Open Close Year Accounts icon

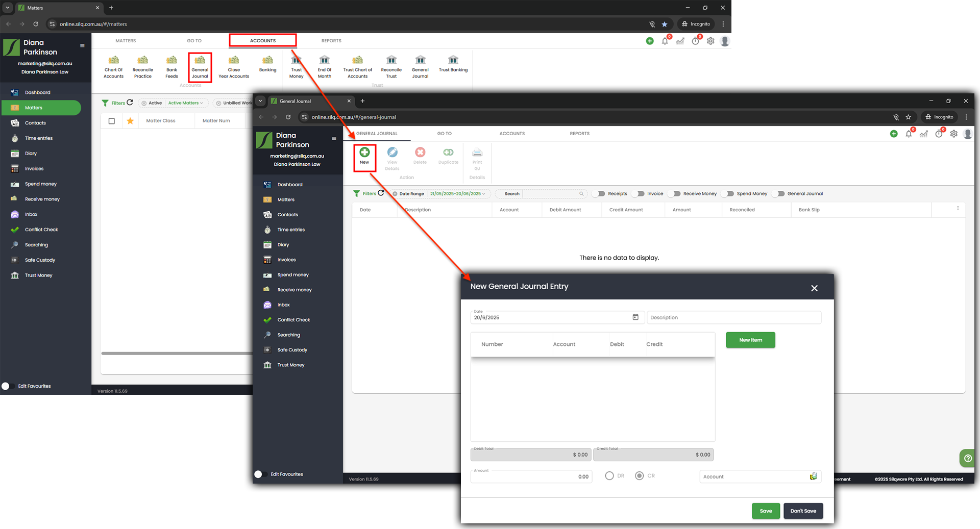pos(234,67)
